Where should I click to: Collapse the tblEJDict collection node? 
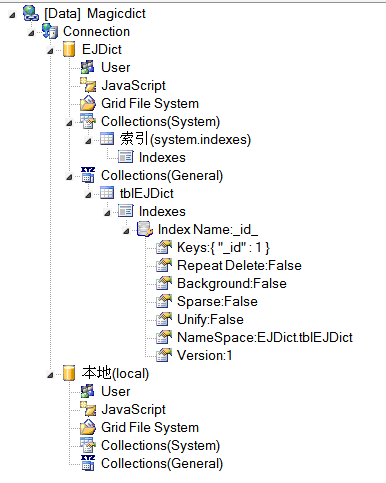point(88,195)
